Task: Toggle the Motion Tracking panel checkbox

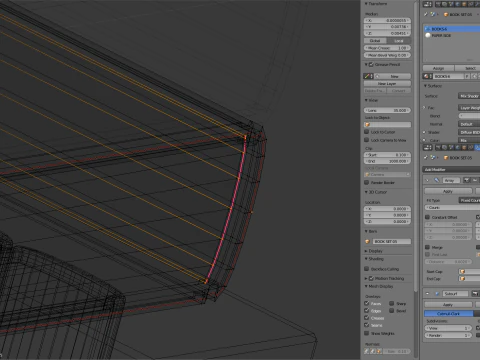Action: [x=371, y=278]
